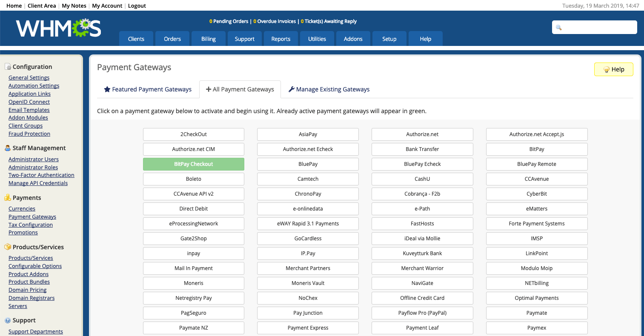Open the Tax Configuration link
The width and height of the screenshot is (644, 336).
(x=31, y=225)
